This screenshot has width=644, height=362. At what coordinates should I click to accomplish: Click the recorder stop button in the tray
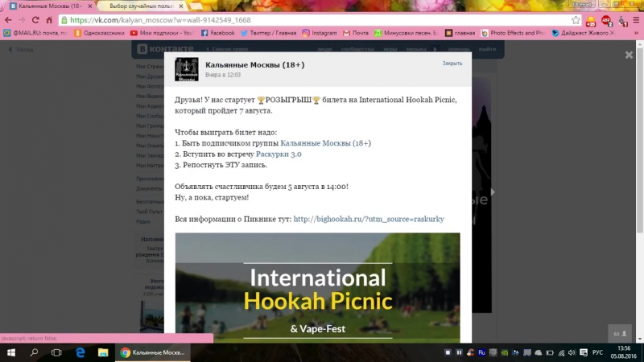pos(448,352)
